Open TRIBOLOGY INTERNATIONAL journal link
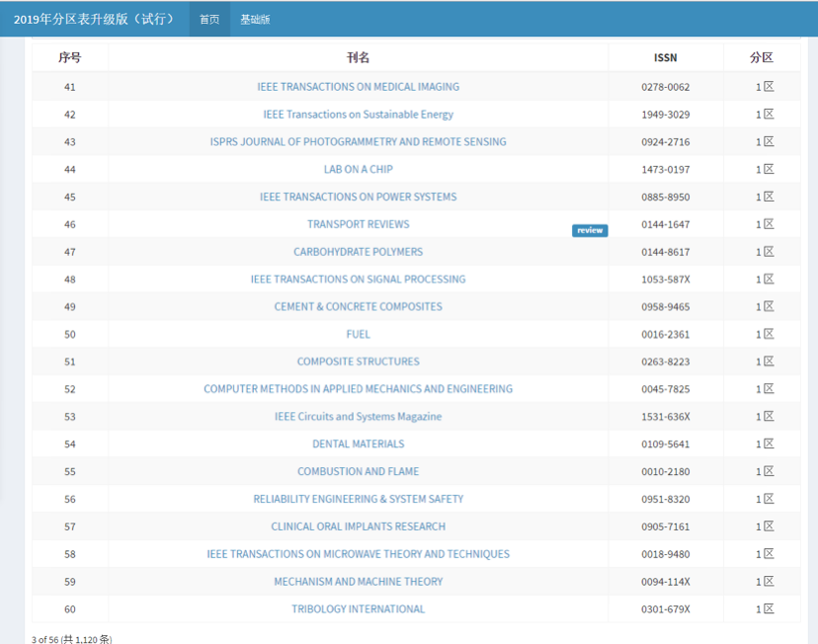 (358, 609)
